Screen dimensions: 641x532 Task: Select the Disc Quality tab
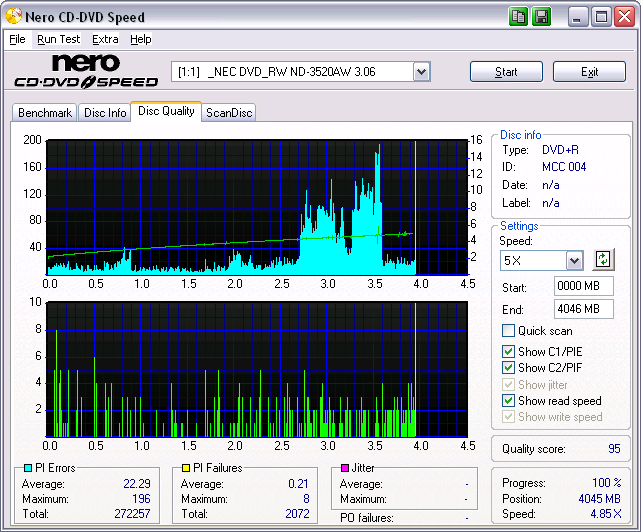(166, 111)
